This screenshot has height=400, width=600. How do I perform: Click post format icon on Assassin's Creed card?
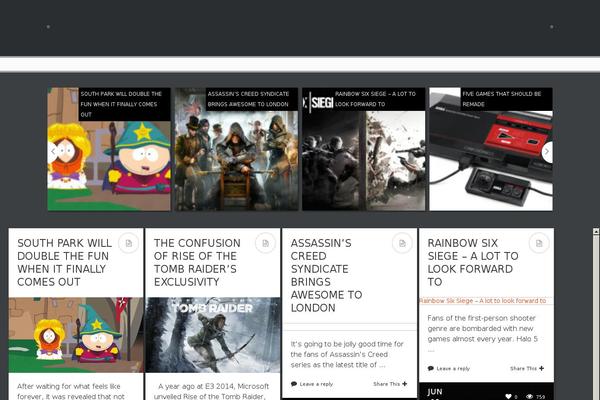[x=402, y=243]
